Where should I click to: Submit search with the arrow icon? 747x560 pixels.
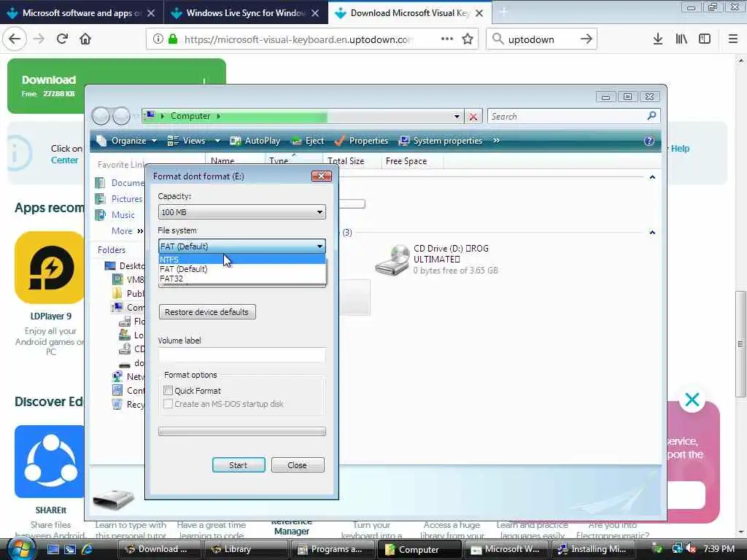point(587,39)
